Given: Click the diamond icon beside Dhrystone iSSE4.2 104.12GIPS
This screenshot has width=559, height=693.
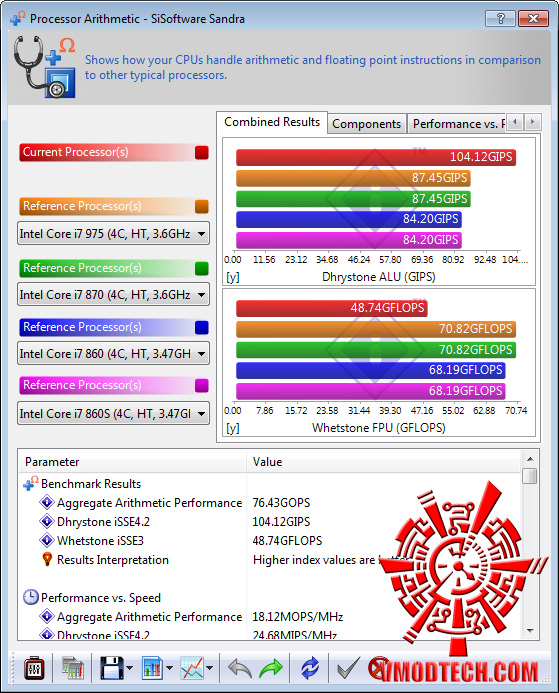Looking at the screenshot, I should pyautogui.click(x=46, y=522).
